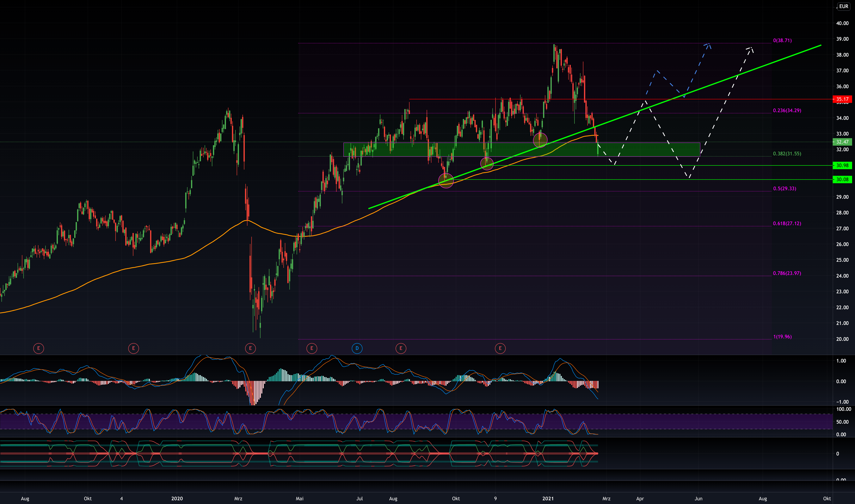The image size is (855, 504).
Task: Select the blue dashed projection arrow path
Action: coord(671,84)
